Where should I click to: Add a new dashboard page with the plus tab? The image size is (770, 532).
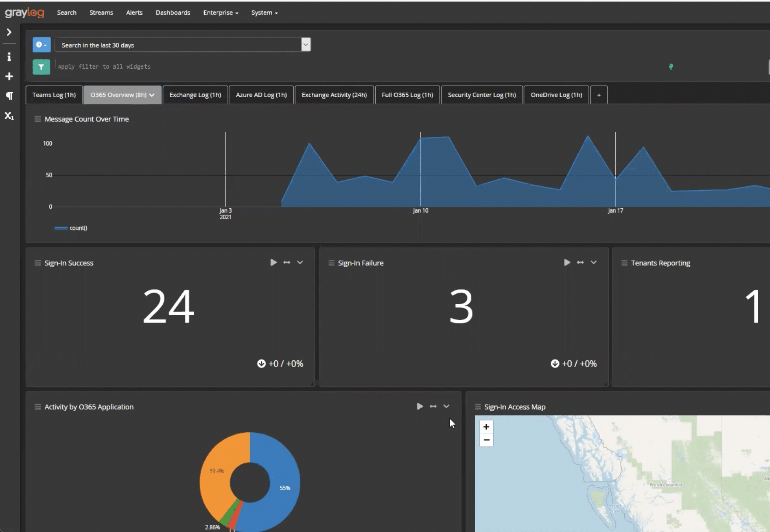pos(599,95)
